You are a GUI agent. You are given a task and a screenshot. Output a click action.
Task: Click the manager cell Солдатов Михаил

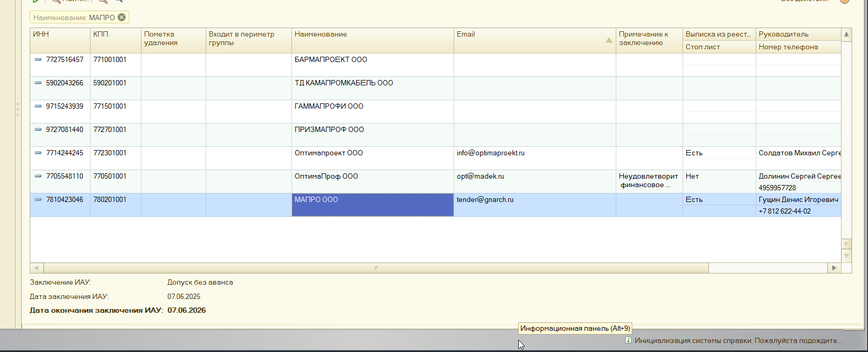[x=800, y=153]
